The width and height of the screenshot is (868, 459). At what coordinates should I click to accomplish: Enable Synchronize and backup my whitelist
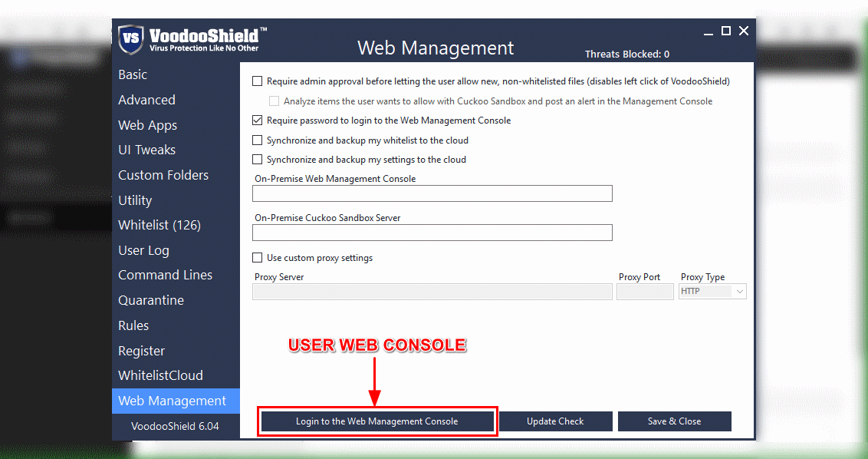pyautogui.click(x=258, y=140)
